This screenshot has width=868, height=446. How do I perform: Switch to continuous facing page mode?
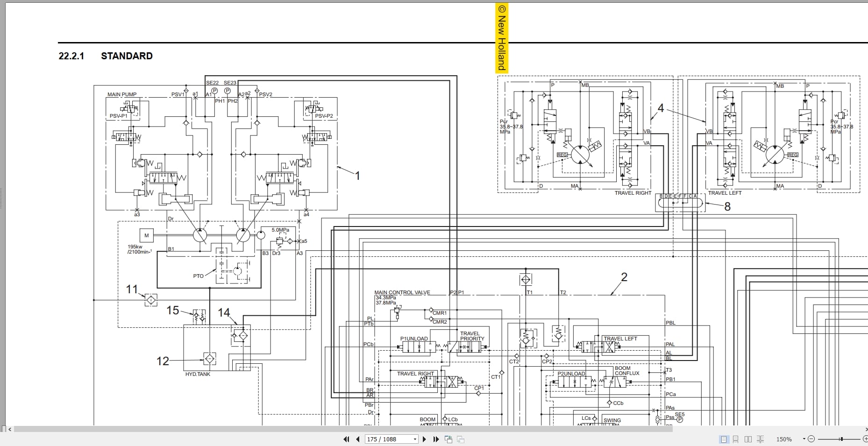pyautogui.click(x=760, y=439)
